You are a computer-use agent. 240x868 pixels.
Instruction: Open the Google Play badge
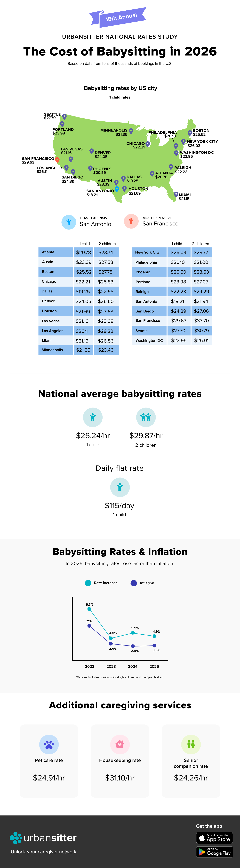click(214, 852)
